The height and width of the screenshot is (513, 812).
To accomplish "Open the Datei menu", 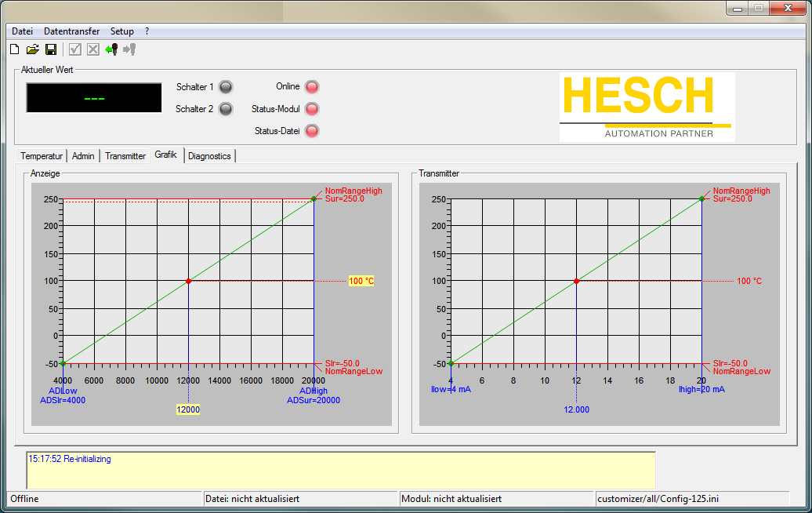I will click(x=22, y=31).
